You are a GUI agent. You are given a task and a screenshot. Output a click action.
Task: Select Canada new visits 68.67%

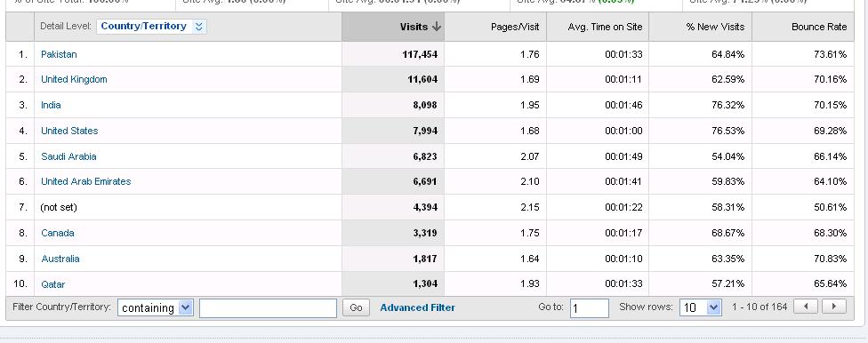coord(728,233)
